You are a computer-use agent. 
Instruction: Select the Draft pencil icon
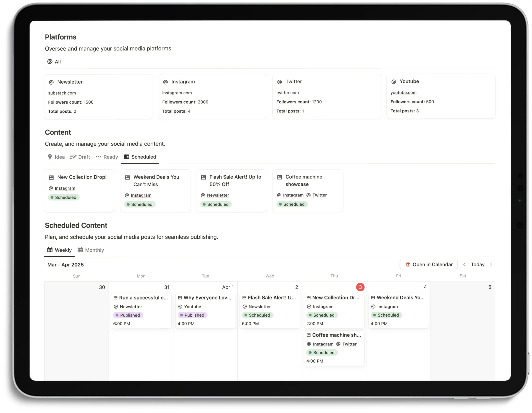pos(73,157)
